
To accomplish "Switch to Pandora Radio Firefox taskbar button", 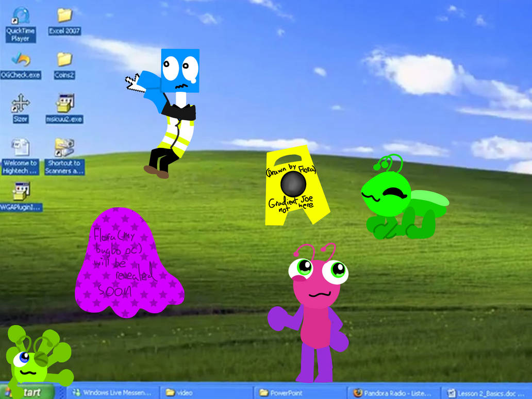I will pos(393,392).
